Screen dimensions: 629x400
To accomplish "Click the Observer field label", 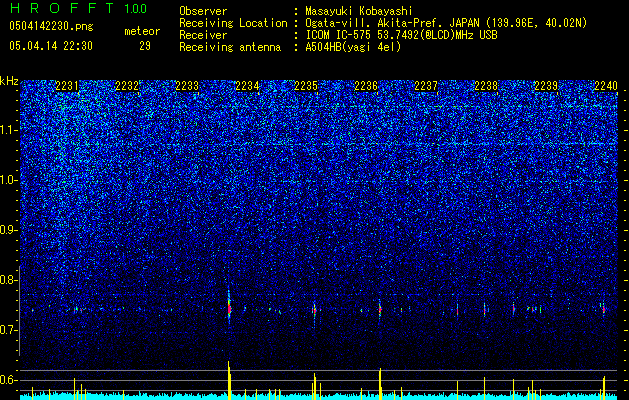I will [203, 11].
